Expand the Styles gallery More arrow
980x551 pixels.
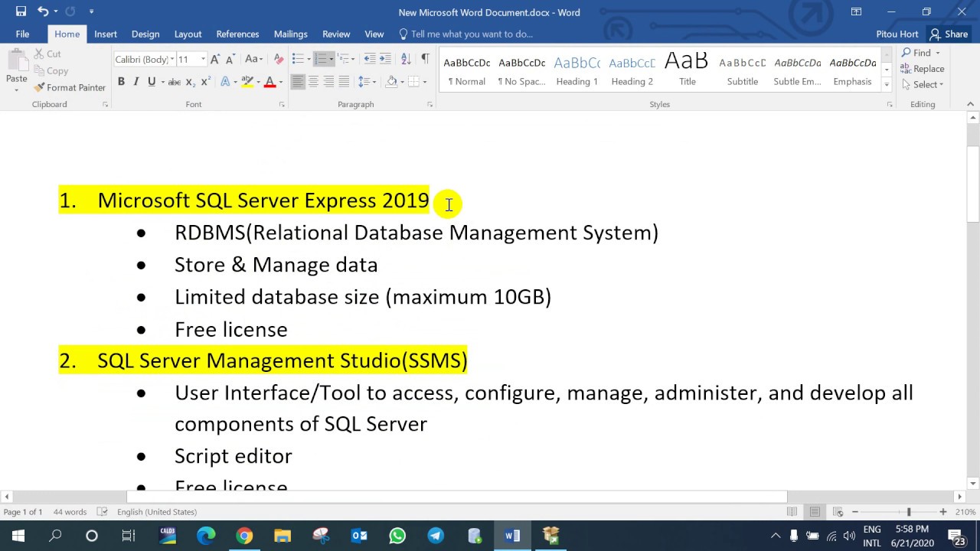click(x=887, y=84)
